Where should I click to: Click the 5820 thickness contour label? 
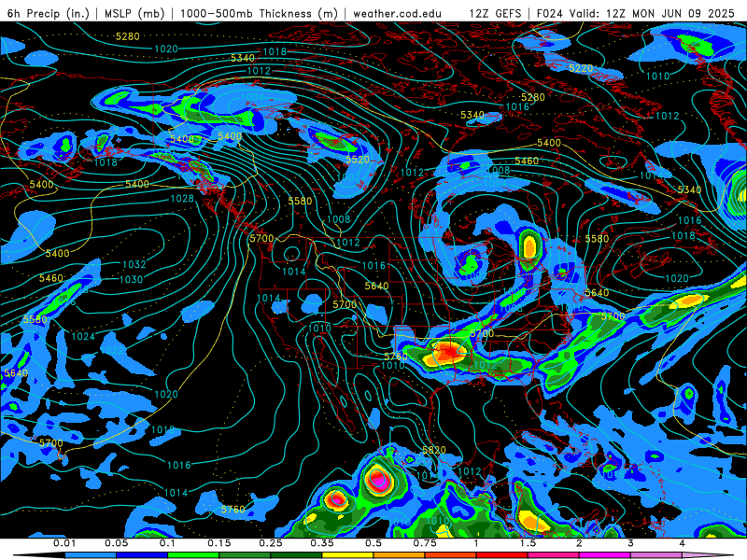(x=434, y=450)
